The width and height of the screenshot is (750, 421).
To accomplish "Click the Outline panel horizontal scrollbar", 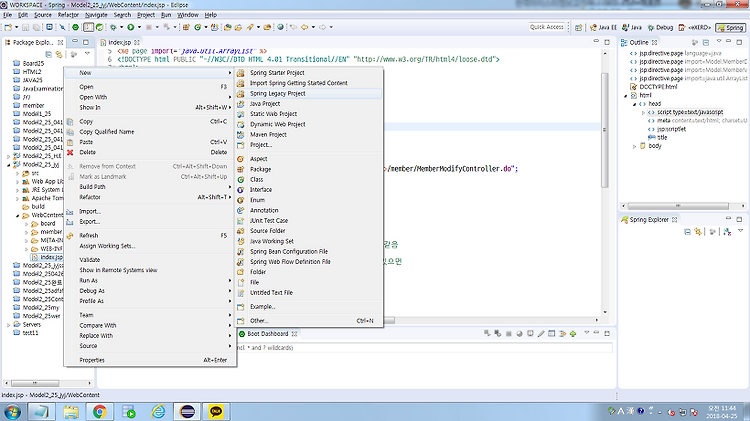I will pyautogui.click(x=678, y=206).
